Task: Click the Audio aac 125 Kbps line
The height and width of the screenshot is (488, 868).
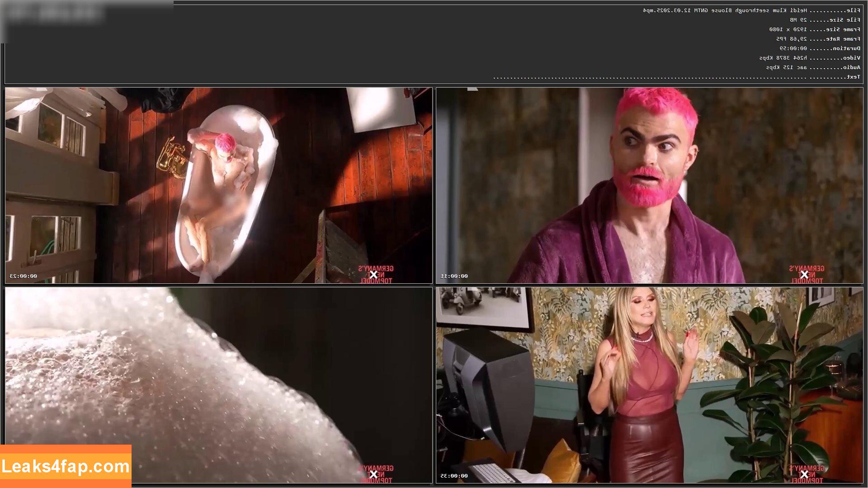Action: tap(813, 67)
